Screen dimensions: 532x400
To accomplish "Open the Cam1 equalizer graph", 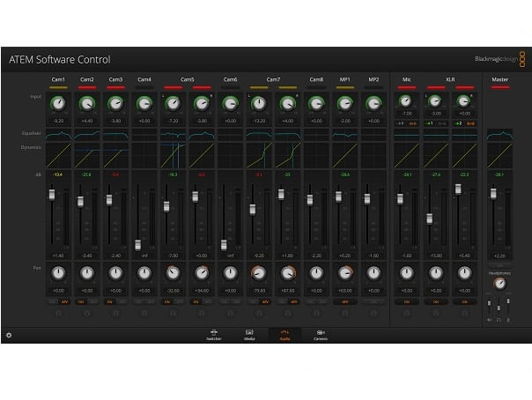I will (58, 134).
